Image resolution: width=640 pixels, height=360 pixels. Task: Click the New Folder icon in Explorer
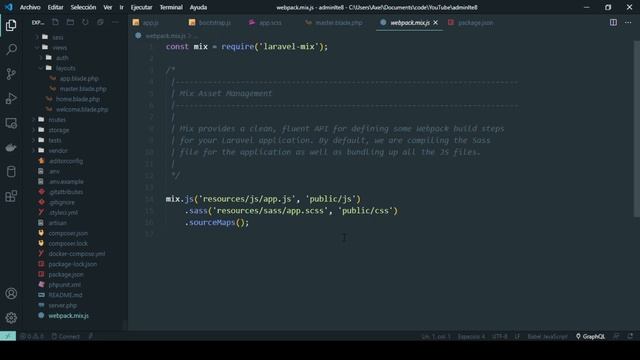click(x=70, y=22)
